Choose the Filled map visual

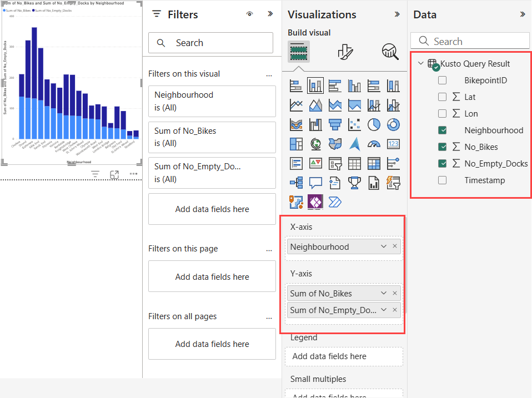(335, 144)
